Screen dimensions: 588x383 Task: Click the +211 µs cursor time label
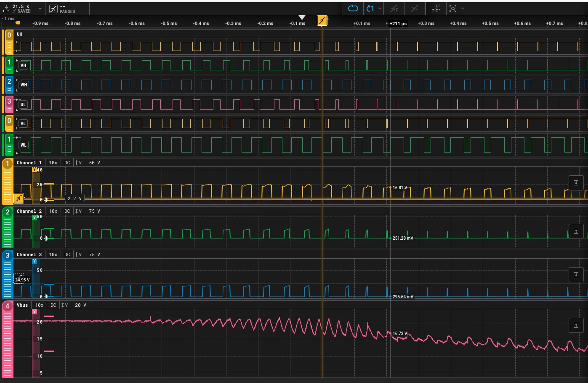click(398, 24)
